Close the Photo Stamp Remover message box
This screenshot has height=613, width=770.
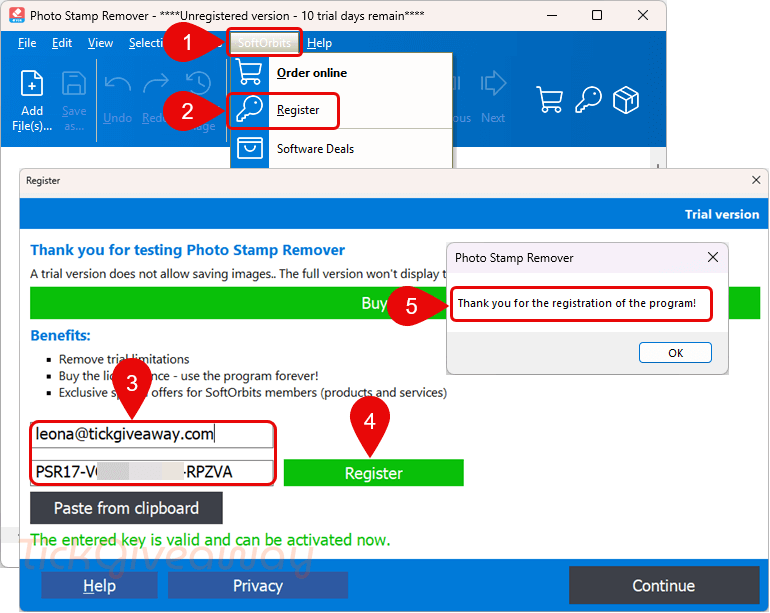pyautogui.click(x=713, y=257)
